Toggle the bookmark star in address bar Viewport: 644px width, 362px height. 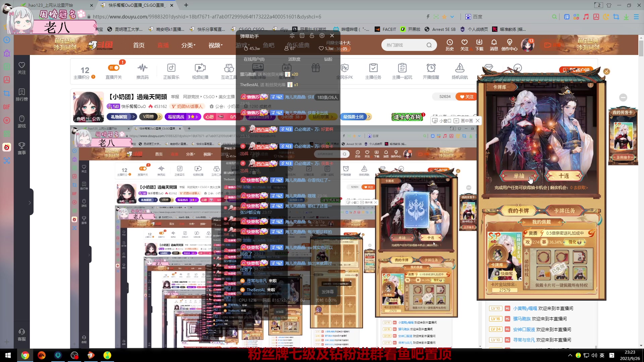click(x=444, y=17)
